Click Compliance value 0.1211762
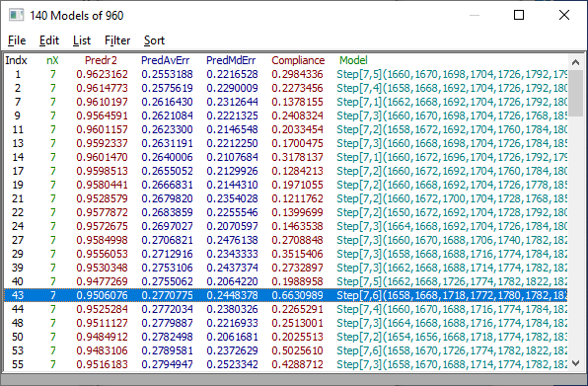The height and width of the screenshot is (386, 588). click(297, 198)
